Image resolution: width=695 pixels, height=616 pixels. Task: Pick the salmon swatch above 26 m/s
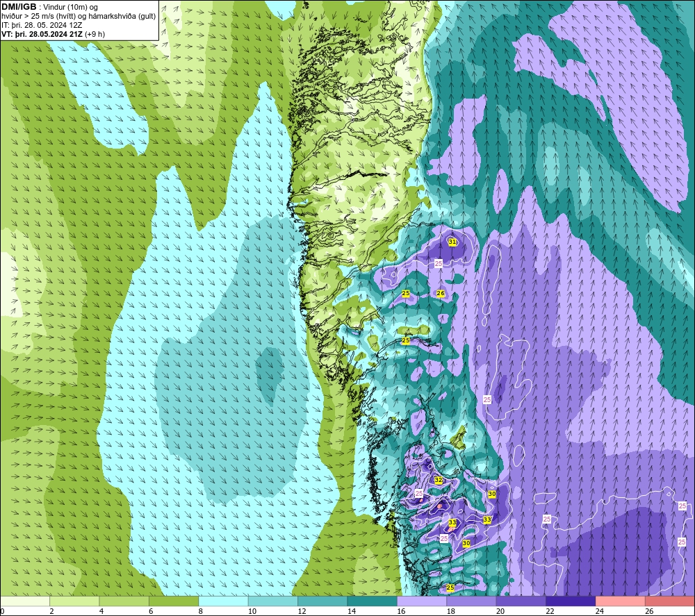pyautogui.click(x=670, y=601)
